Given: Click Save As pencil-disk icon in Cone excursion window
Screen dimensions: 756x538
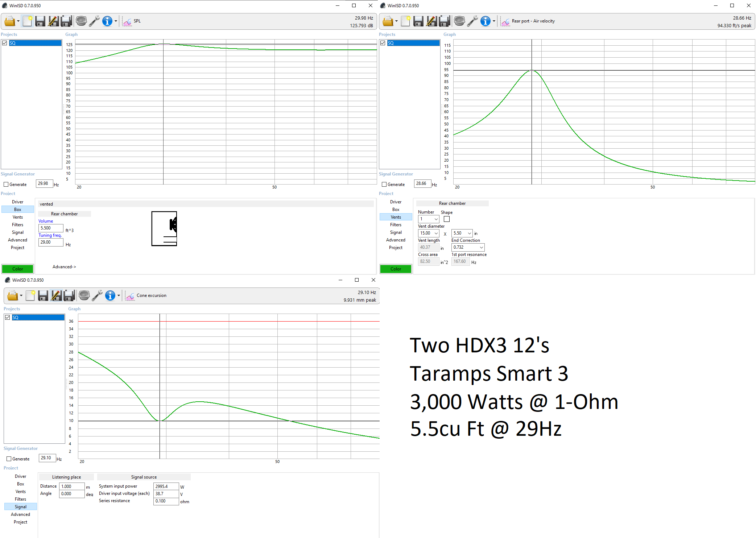Looking at the screenshot, I should coord(56,295).
